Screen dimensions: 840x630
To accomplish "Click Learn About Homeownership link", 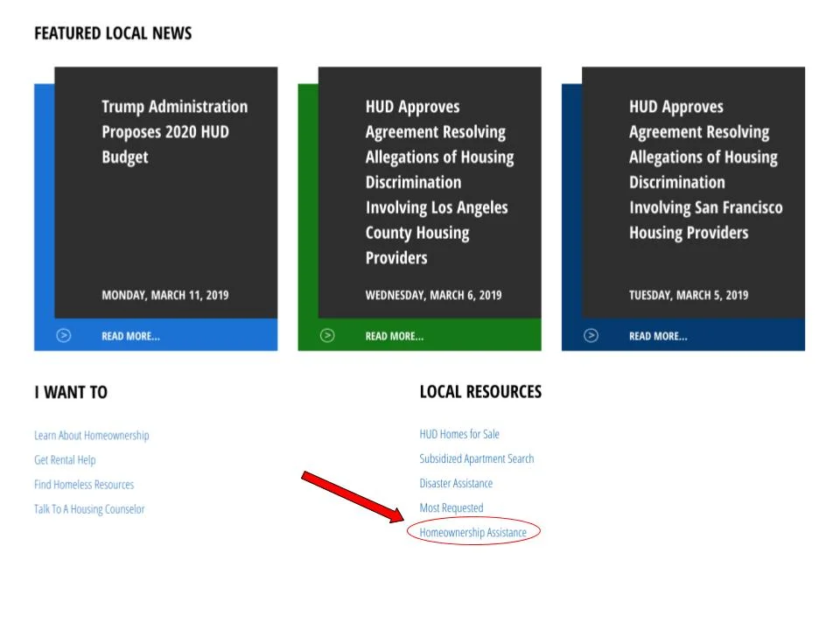I will pyautogui.click(x=92, y=435).
